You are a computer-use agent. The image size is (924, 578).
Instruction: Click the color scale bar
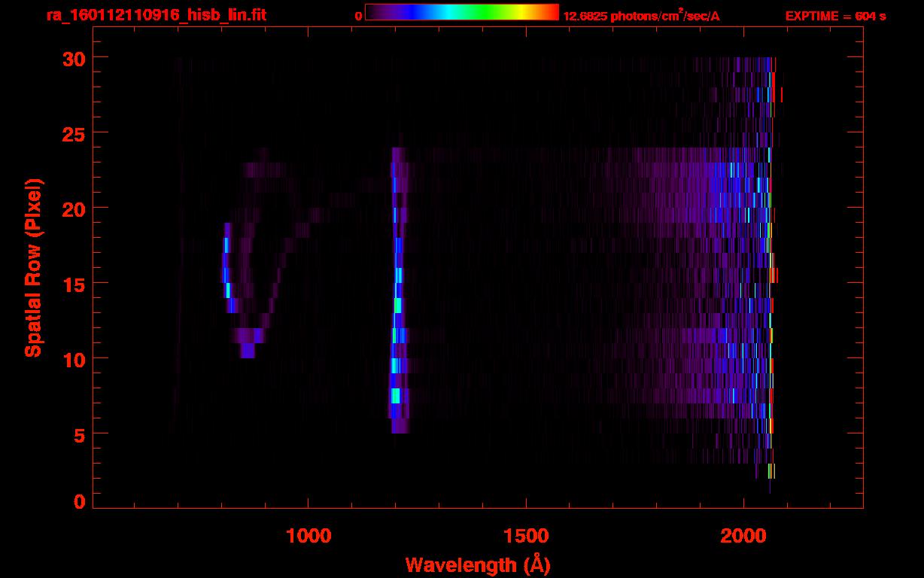462,12
